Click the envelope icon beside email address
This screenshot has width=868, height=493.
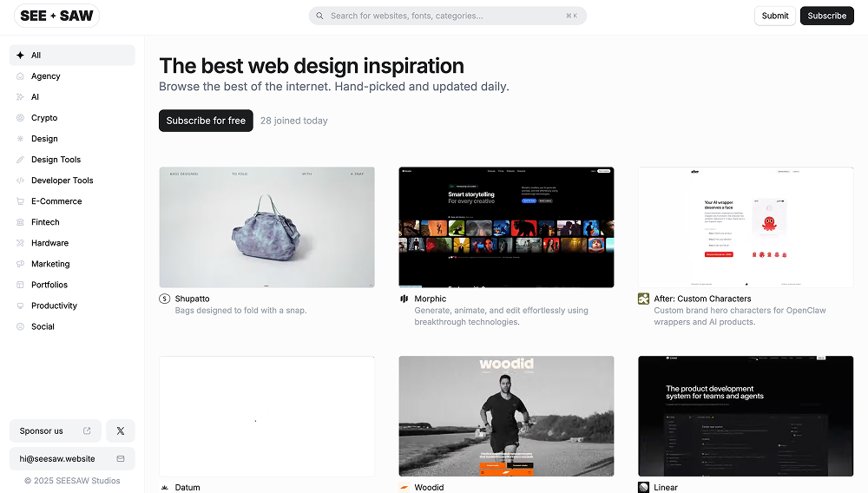(121, 458)
